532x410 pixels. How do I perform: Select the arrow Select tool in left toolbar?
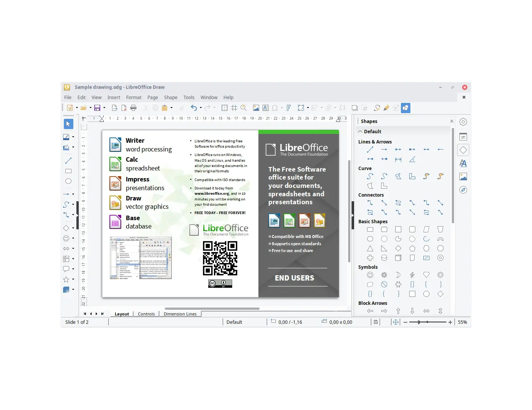(68, 124)
